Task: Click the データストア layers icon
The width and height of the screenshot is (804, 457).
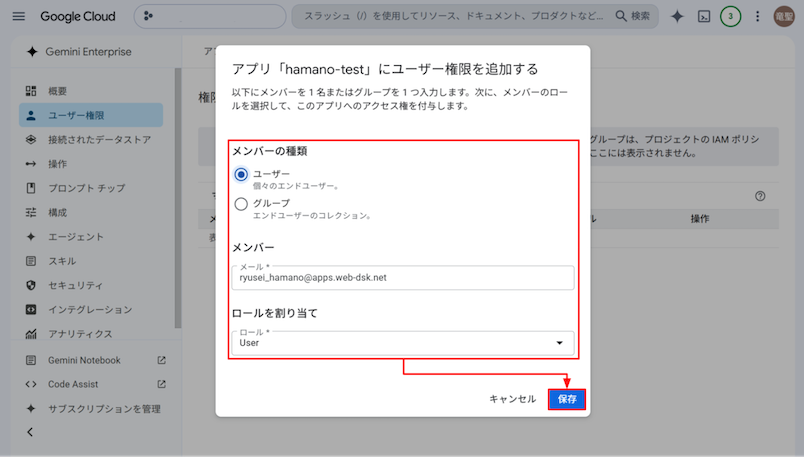Action: (x=31, y=140)
